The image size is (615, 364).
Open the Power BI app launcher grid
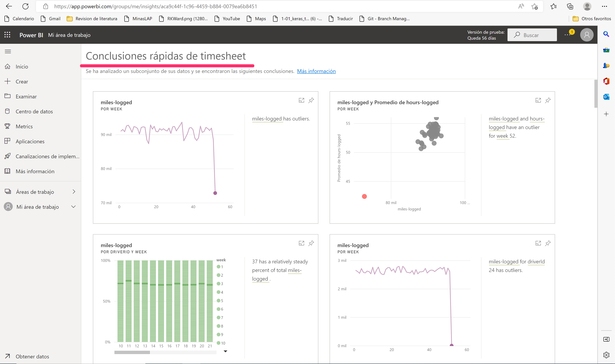(7, 35)
